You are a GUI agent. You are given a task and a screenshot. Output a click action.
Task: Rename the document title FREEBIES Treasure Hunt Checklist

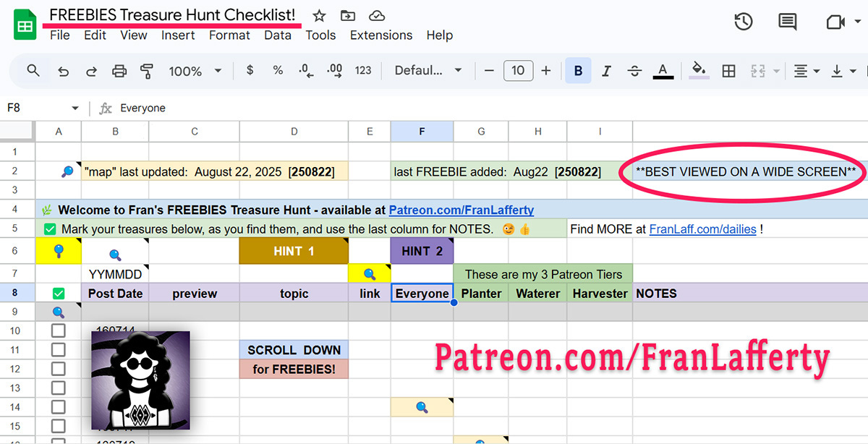tap(172, 14)
